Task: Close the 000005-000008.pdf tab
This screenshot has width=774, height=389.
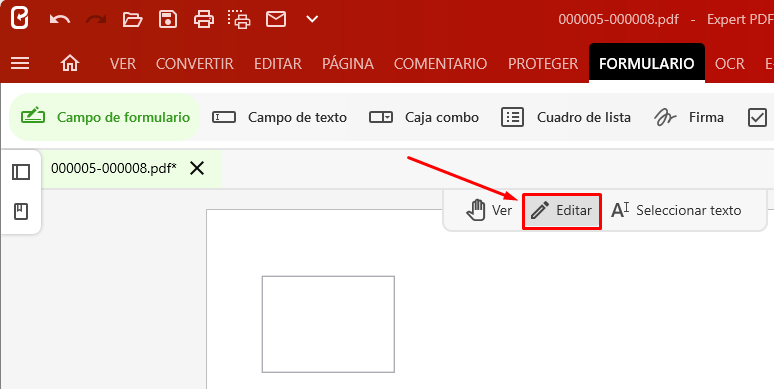Action: 197,168
